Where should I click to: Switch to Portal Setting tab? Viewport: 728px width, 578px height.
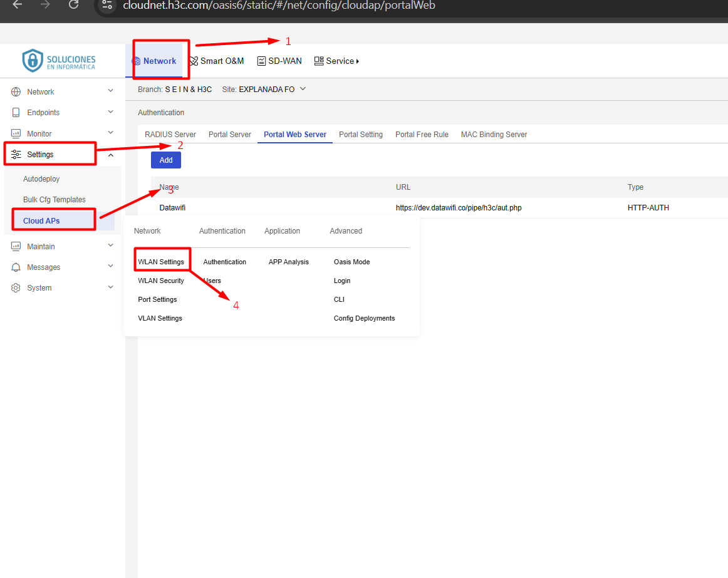pos(361,134)
